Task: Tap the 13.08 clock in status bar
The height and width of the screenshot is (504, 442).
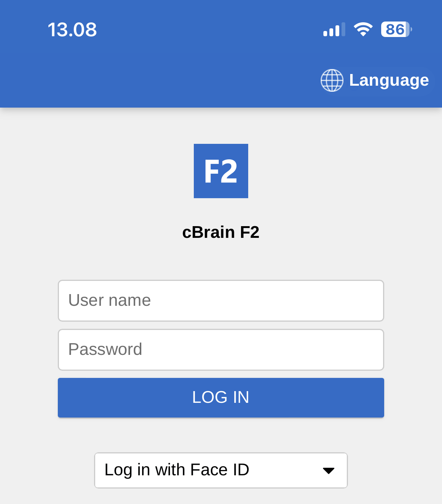Action: click(x=72, y=30)
